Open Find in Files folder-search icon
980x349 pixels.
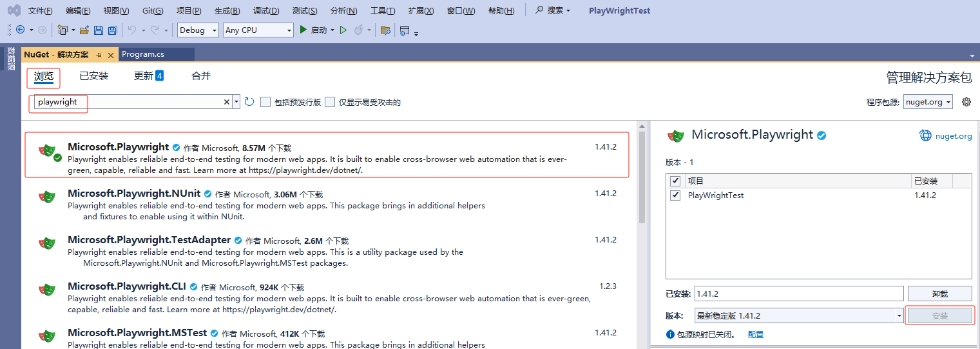[x=385, y=30]
